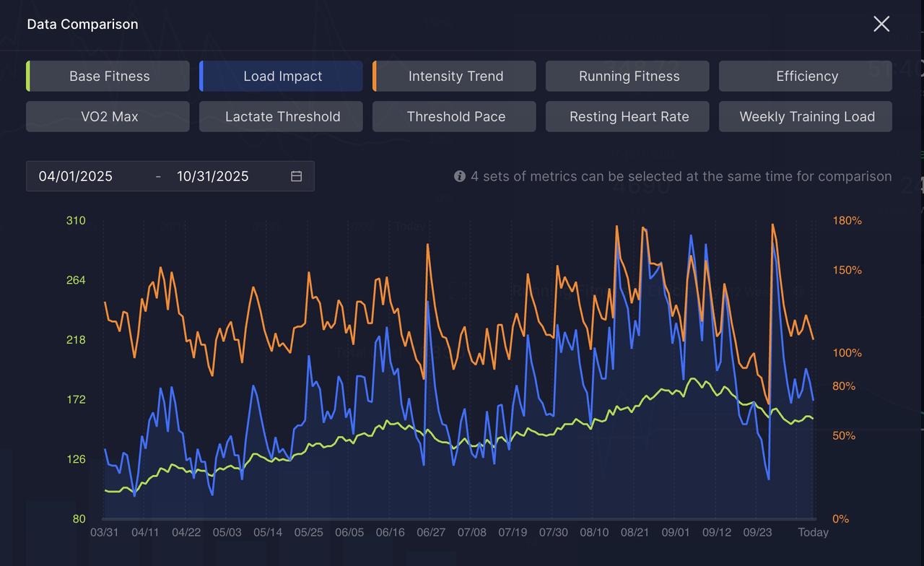Image resolution: width=924 pixels, height=566 pixels.
Task: Turn on Lactate Threshold metric
Action: [x=282, y=116]
